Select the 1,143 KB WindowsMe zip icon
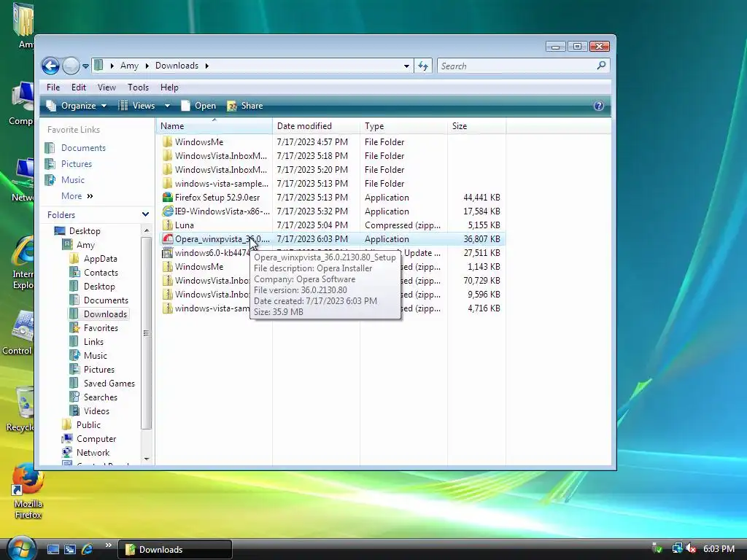747x560 pixels. (167, 267)
